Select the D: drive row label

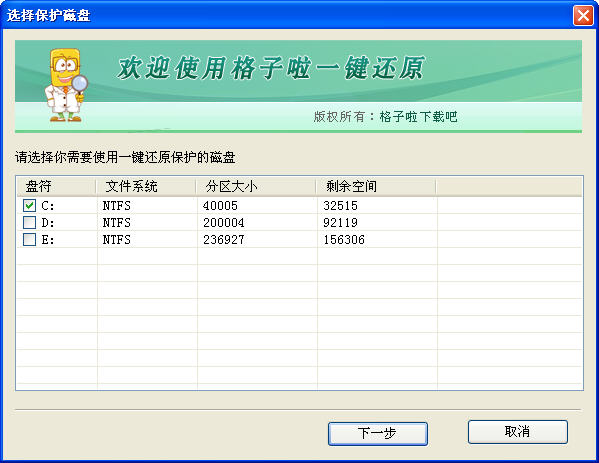[x=48, y=223]
